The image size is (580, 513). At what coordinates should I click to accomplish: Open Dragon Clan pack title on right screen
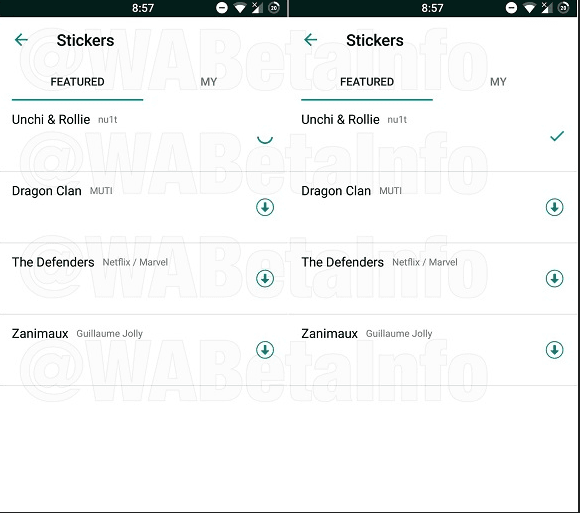(x=336, y=191)
